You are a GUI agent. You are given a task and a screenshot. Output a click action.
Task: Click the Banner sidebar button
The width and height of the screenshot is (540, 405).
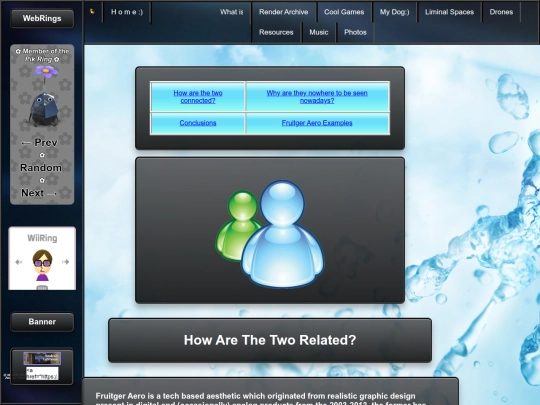click(42, 322)
